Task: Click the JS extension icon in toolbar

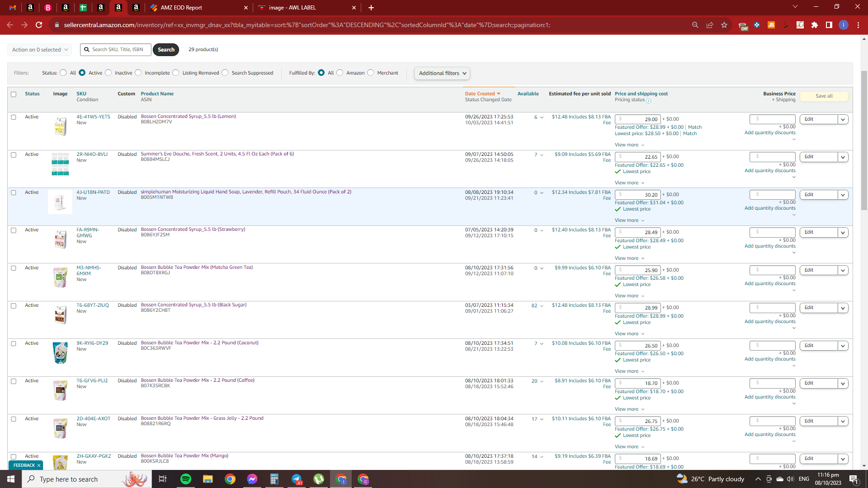Action: point(771,25)
